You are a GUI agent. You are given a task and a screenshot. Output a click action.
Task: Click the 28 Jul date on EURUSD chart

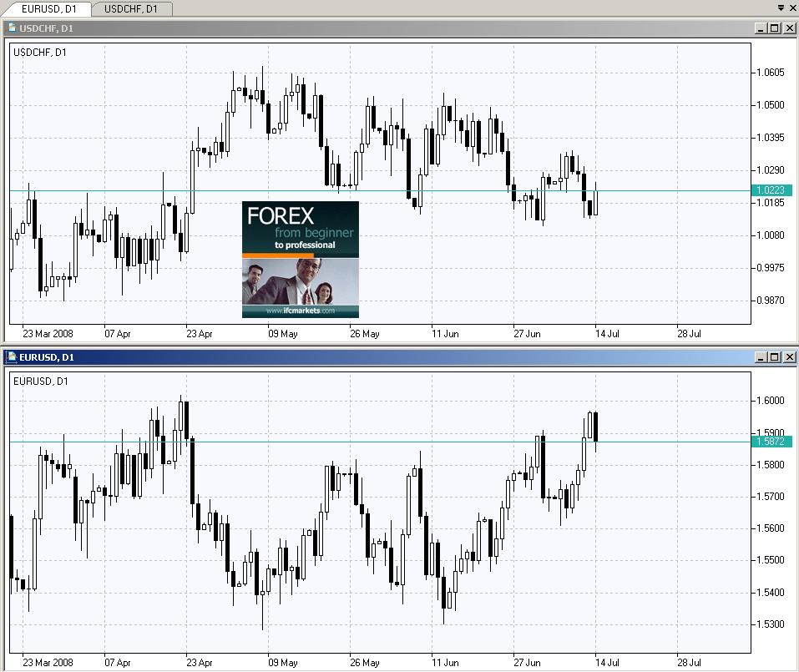[x=689, y=662]
